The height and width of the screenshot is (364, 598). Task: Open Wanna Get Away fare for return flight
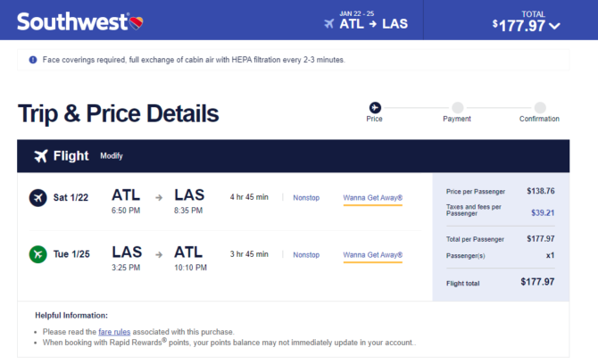(x=372, y=255)
